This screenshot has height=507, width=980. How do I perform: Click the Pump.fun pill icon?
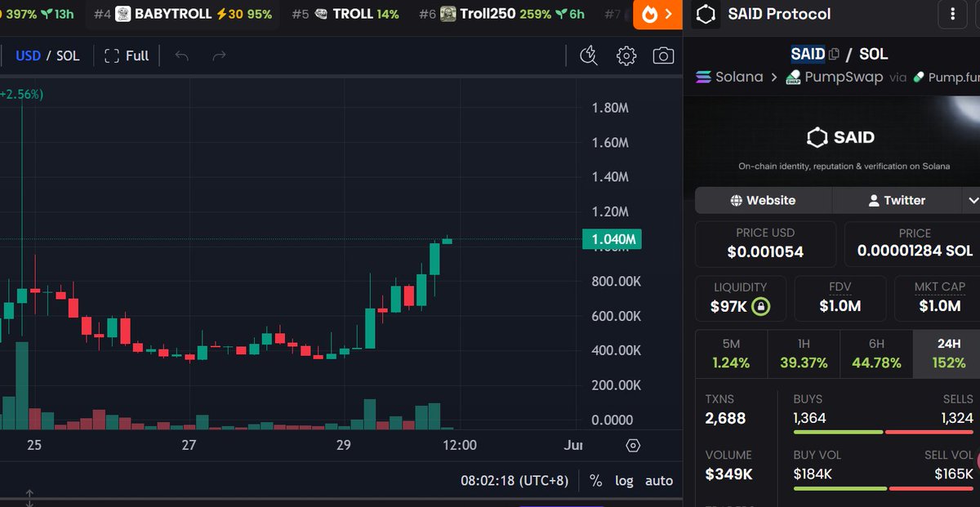tap(919, 77)
